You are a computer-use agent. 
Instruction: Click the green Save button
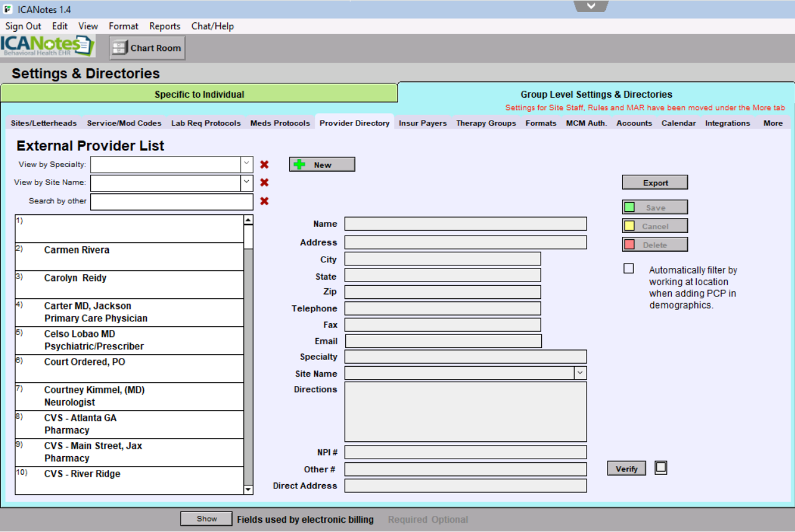pos(654,208)
